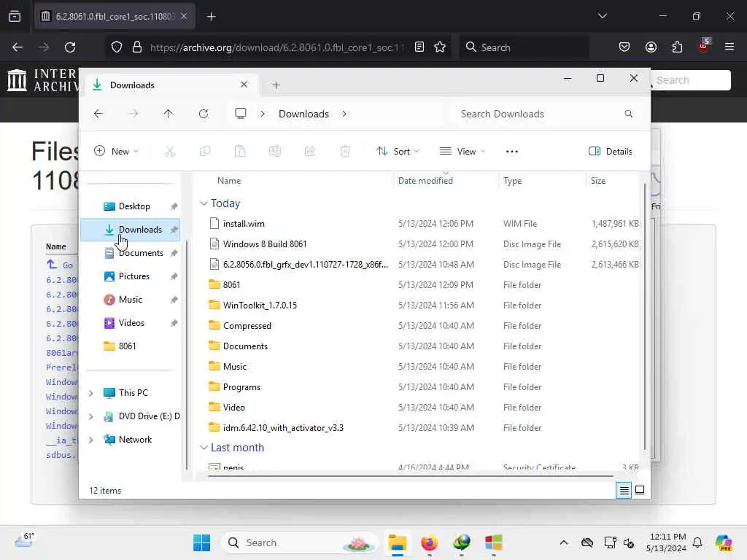Switch to large thumbnails view icon in status bar
The width and height of the screenshot is (747, 560).
point(640,490)
